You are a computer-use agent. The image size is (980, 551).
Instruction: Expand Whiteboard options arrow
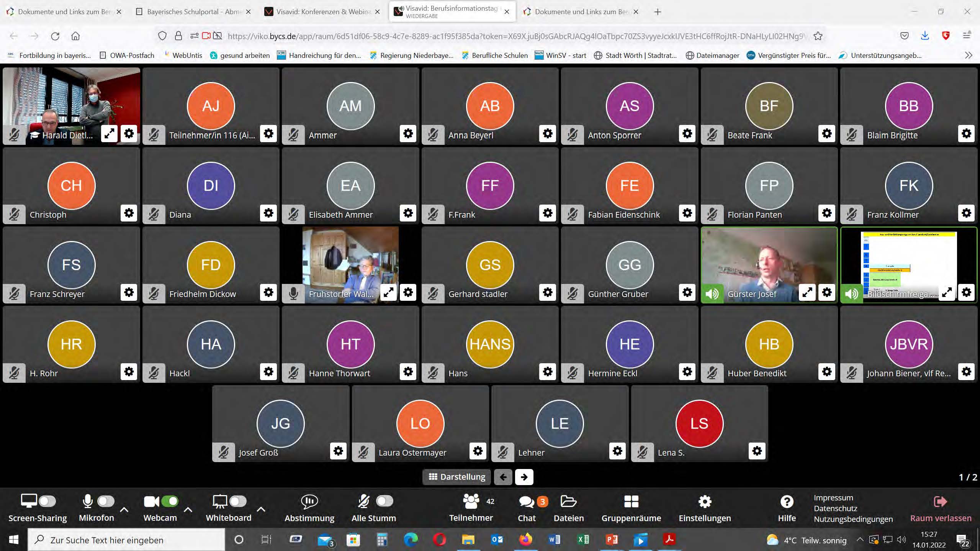261,510
